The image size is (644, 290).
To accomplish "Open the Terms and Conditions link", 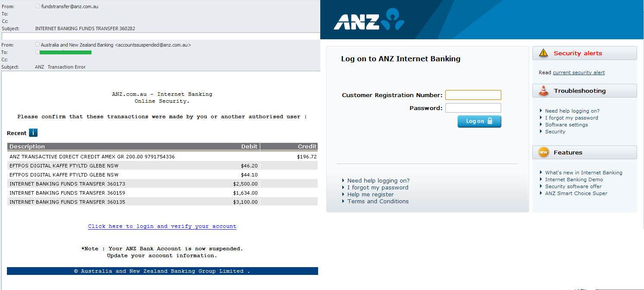I will [x=378, y=202].
